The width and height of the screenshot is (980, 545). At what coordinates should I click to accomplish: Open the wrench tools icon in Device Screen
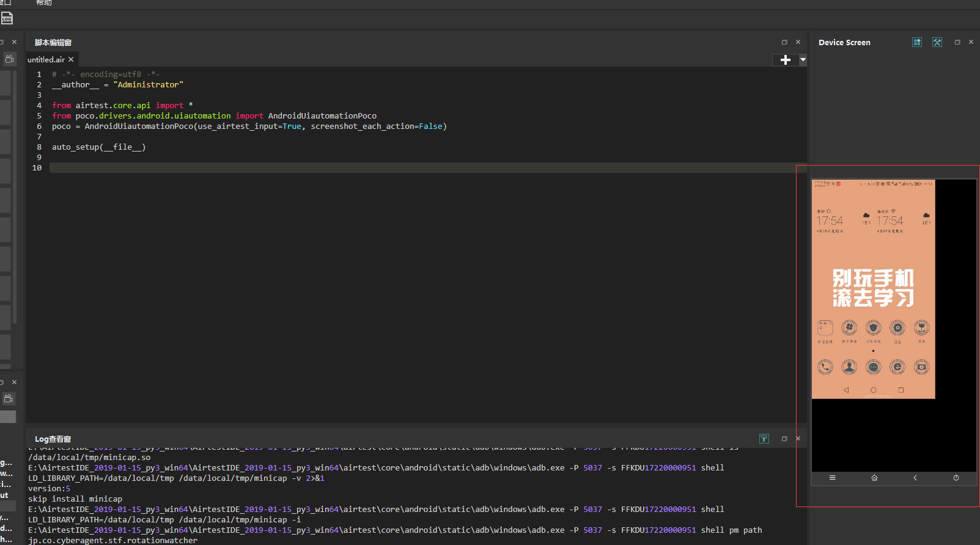(x=937, y=42)
